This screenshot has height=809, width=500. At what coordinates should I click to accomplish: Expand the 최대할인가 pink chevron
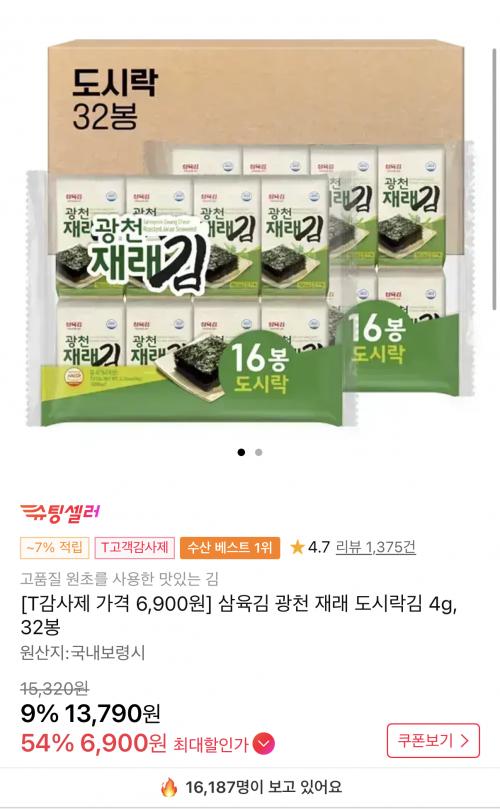click(264, 743)
